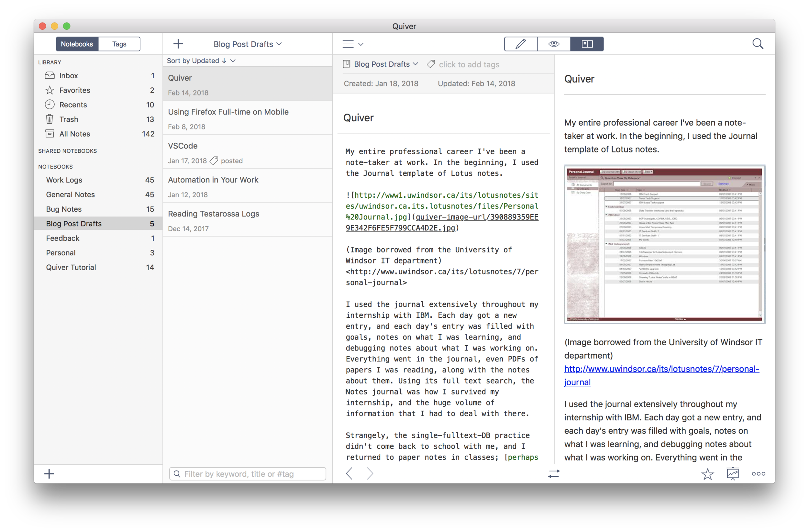The image size is (809, 532).
Task: Open Favorites in the library
Action: point(98,90)
